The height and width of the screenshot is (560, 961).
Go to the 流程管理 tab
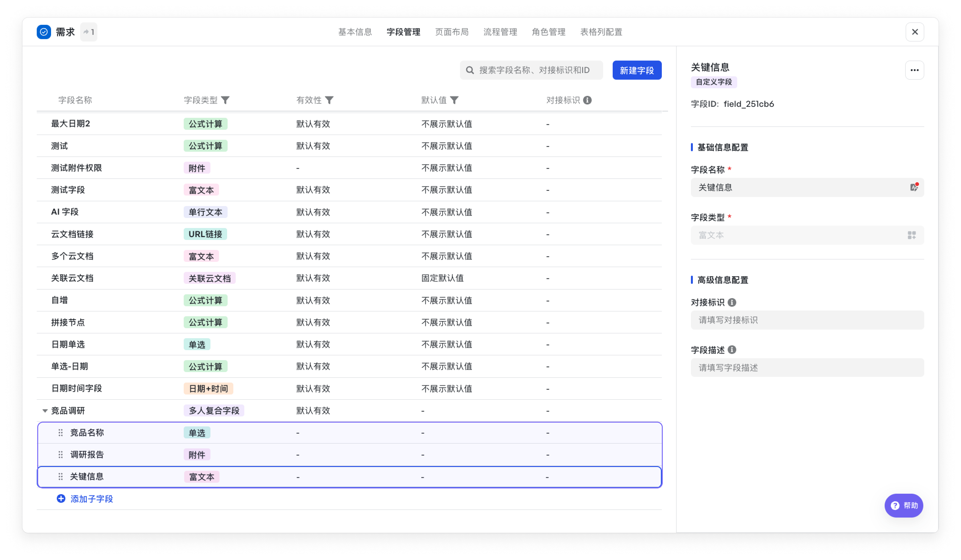click(x=500, y=32)
